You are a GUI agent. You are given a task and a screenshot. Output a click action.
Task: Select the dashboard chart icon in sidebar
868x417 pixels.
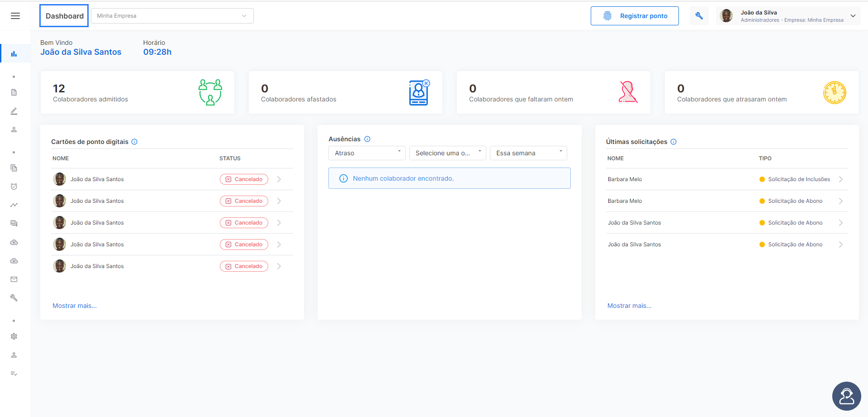pos(14,54)
